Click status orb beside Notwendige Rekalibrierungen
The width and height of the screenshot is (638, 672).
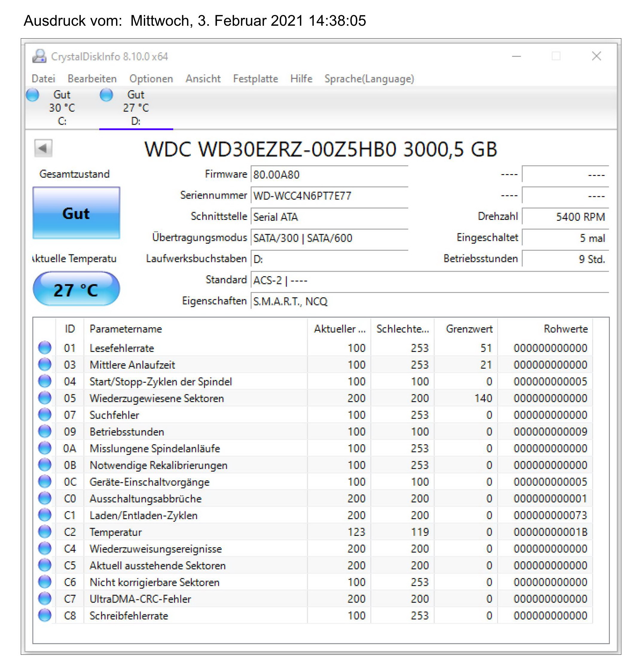point(45,465)
